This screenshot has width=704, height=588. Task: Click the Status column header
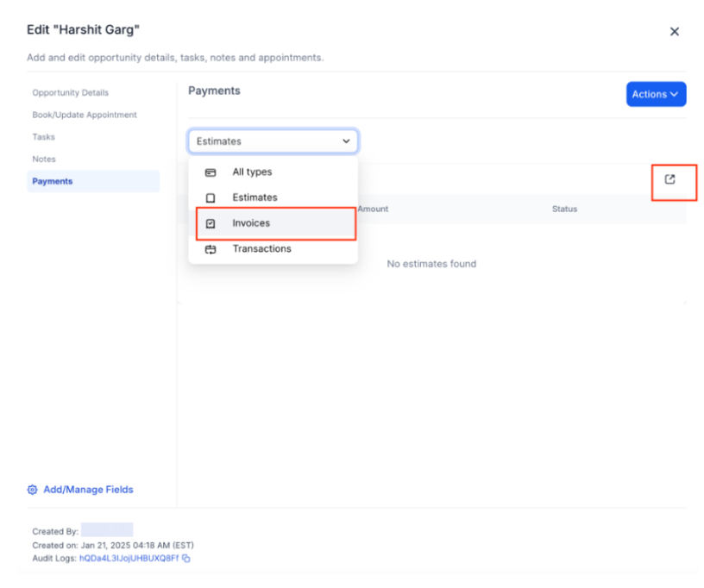564,210
